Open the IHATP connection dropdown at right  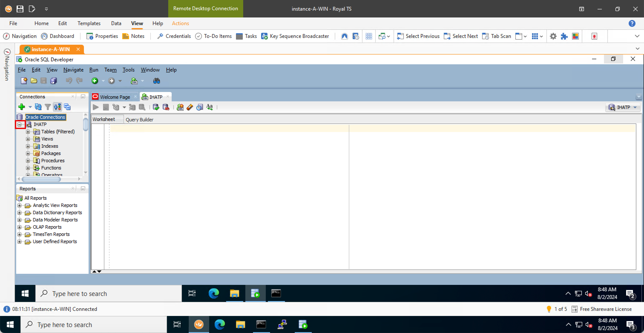[623, 107]
